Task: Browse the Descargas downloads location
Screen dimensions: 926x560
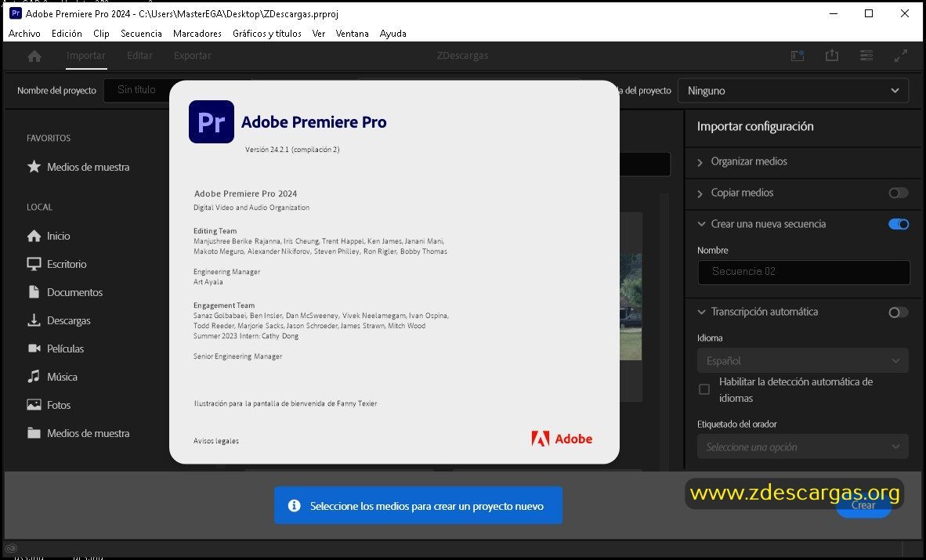Action: [59, 321]
